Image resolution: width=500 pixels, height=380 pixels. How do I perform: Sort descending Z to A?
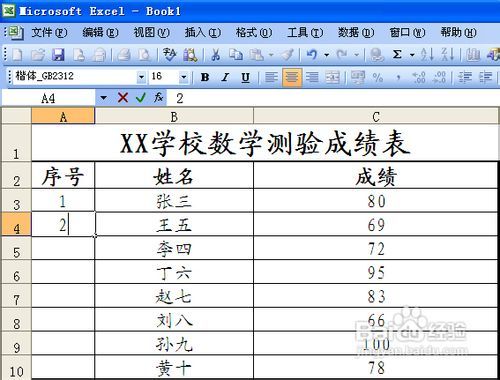click(x=447, y=55)
